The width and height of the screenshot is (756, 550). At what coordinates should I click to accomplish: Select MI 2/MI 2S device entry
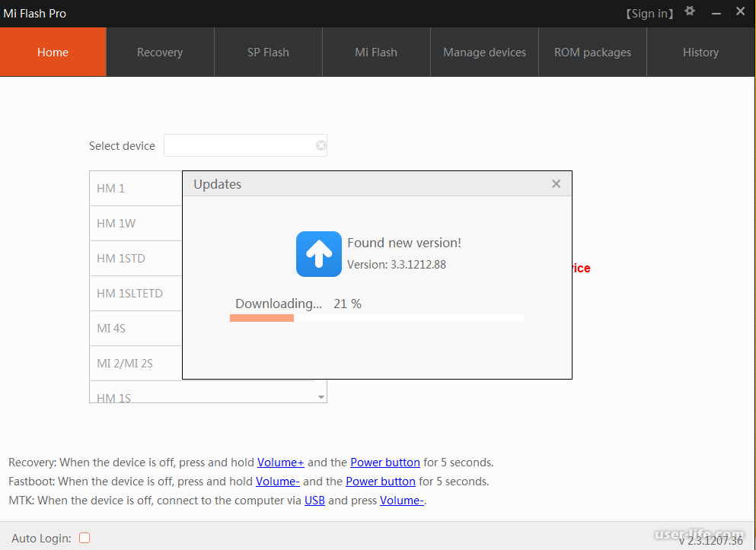pos(136,363)
